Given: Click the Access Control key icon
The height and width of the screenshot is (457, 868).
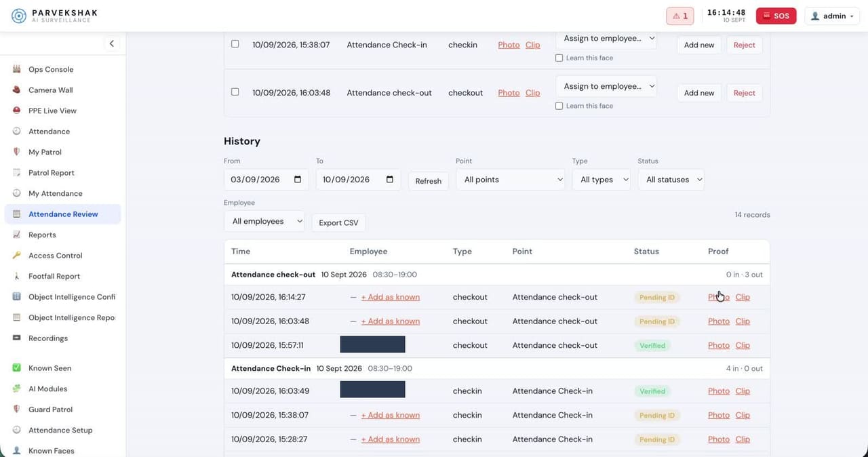Looking at the screenshot, I should pos(16,255).
